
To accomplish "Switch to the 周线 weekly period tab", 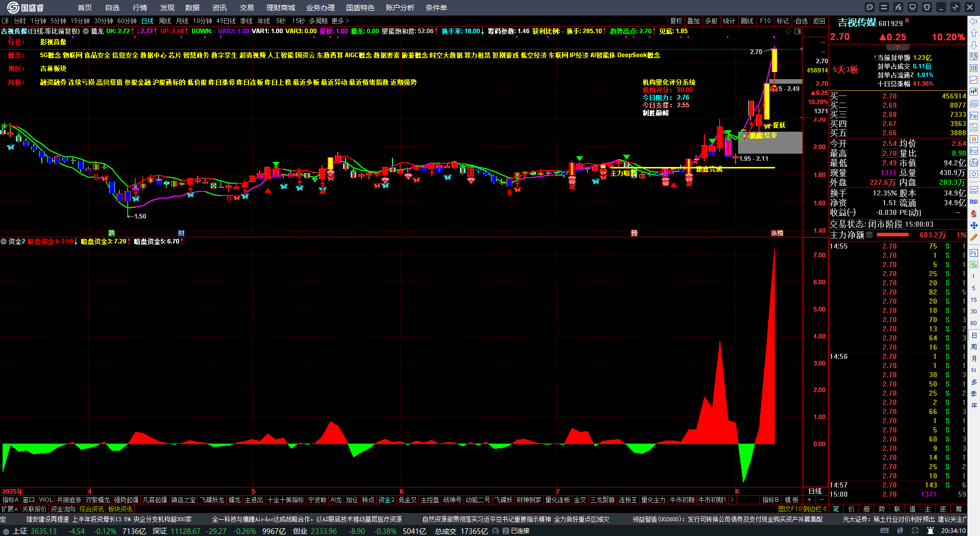I will (x=165, y=21).
